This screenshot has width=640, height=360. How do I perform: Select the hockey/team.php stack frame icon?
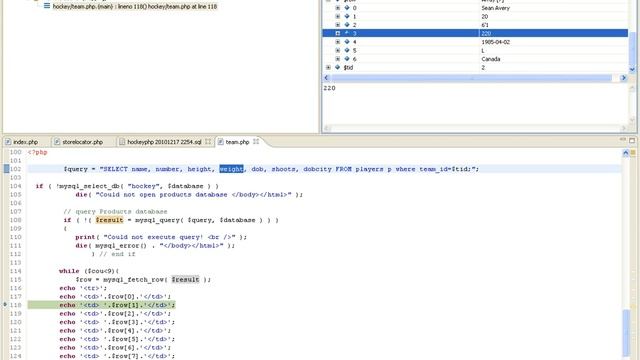point(47,6)
